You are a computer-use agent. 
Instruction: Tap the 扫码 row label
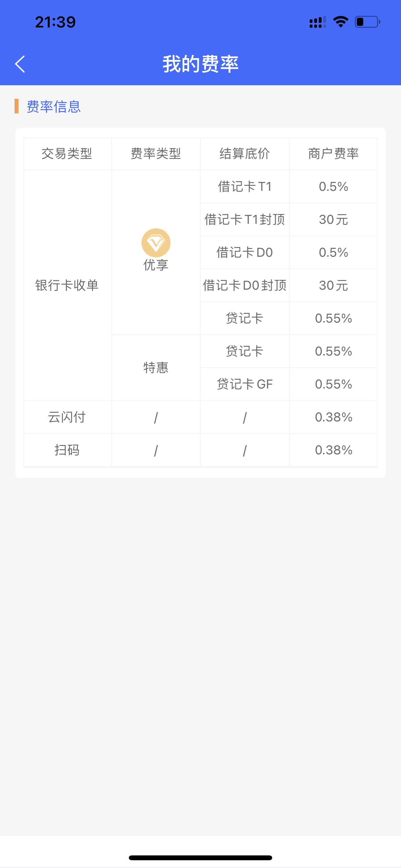point(67,450)
